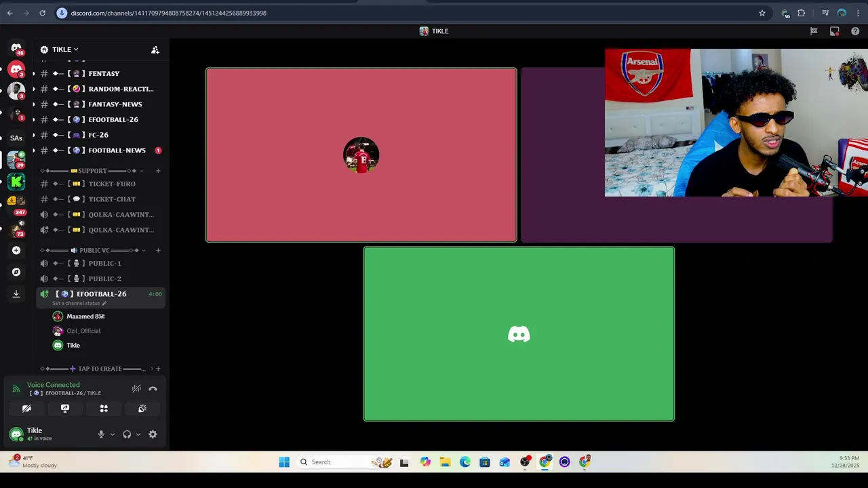Image resolution: width=868 pixels, height=488 pixels.
Task: Open microphone input options arrow
Action: (x=113, y=434)
